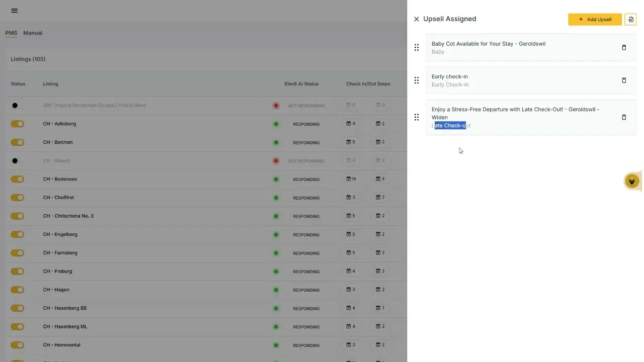Grab the drag handle for Baby Cot upsell
Screen dimensions: 644x362
pos(417,47)
